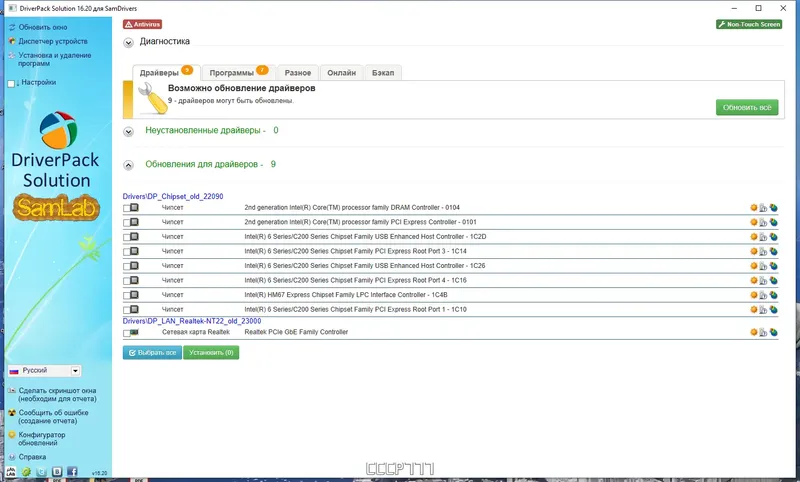800x482 pixels.
Task: Click the document icon on PCI Express Controller - 0101 row
Action: pos(763,222)
